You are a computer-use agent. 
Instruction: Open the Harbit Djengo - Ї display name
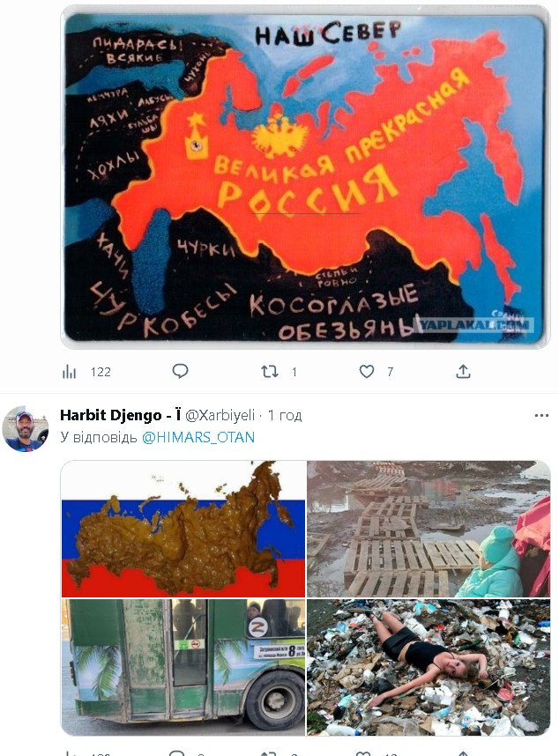coord(121,415)
